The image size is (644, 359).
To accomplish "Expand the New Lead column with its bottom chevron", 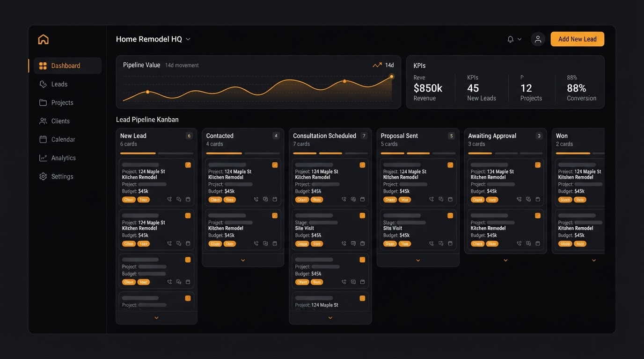I will 156,318.
